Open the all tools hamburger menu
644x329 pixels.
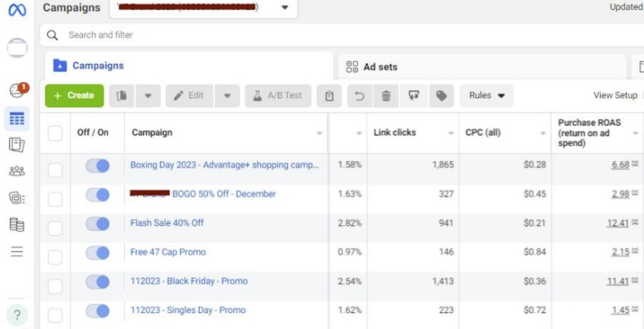(17, 252)
